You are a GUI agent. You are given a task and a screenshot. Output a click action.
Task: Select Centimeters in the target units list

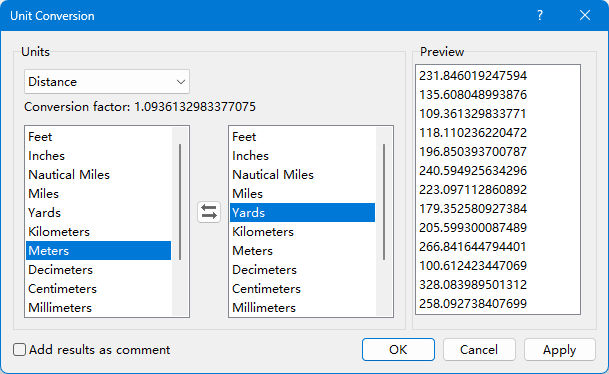point(303,289)
